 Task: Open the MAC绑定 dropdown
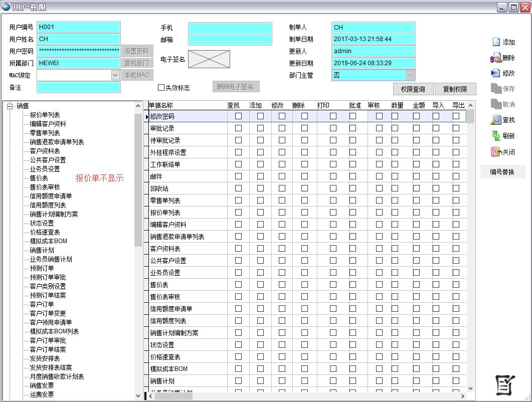115,76
